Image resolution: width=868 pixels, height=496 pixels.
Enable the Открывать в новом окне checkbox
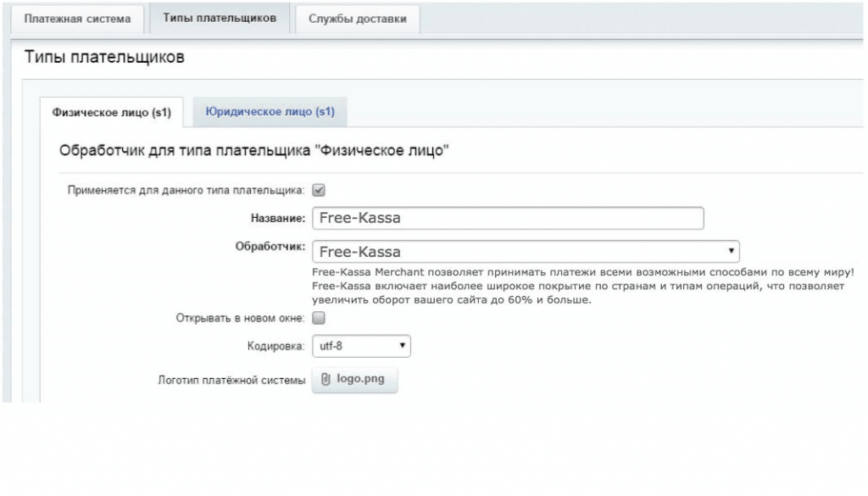pos(319,318)
